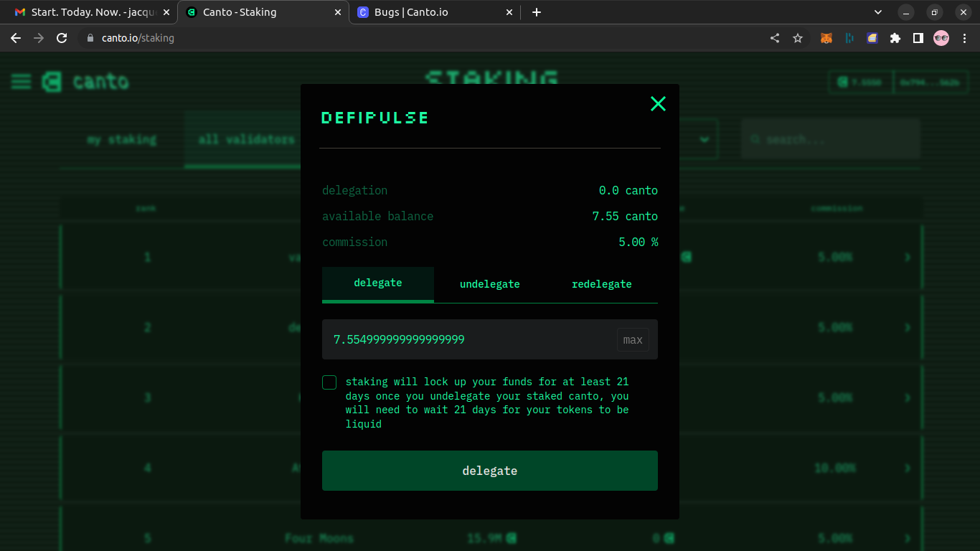Open the 'my staking' tab behind the dialog

pyautogui.click(x=121, y=140)
